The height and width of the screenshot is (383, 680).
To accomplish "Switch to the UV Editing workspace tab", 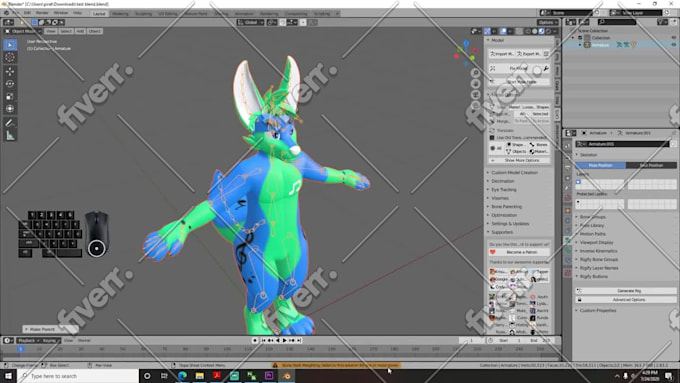I will pos(167,13).
